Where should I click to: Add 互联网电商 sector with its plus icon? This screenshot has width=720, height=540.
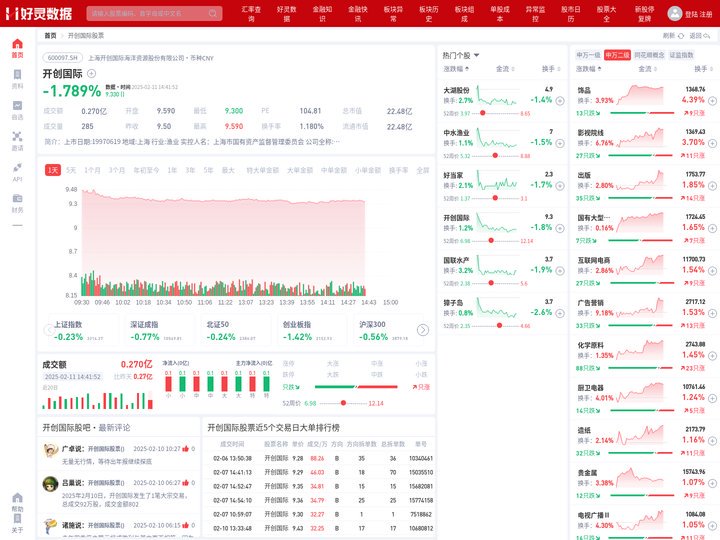712,270
